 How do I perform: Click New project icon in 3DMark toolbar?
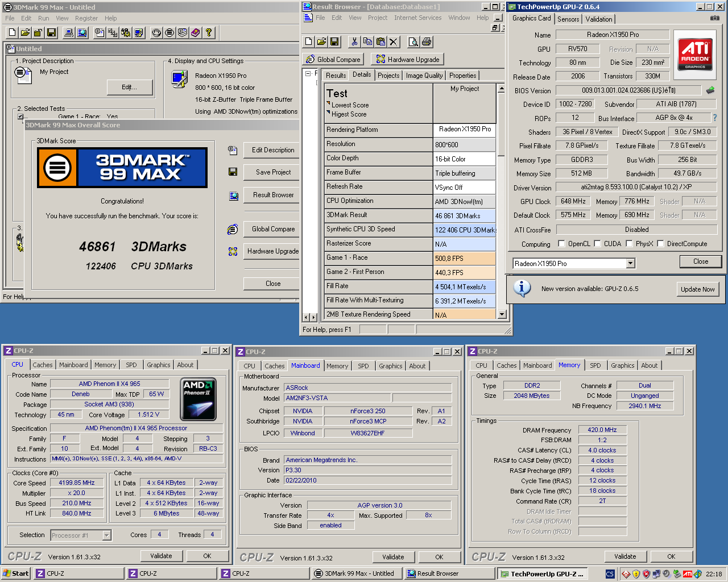tap(12, 32)
